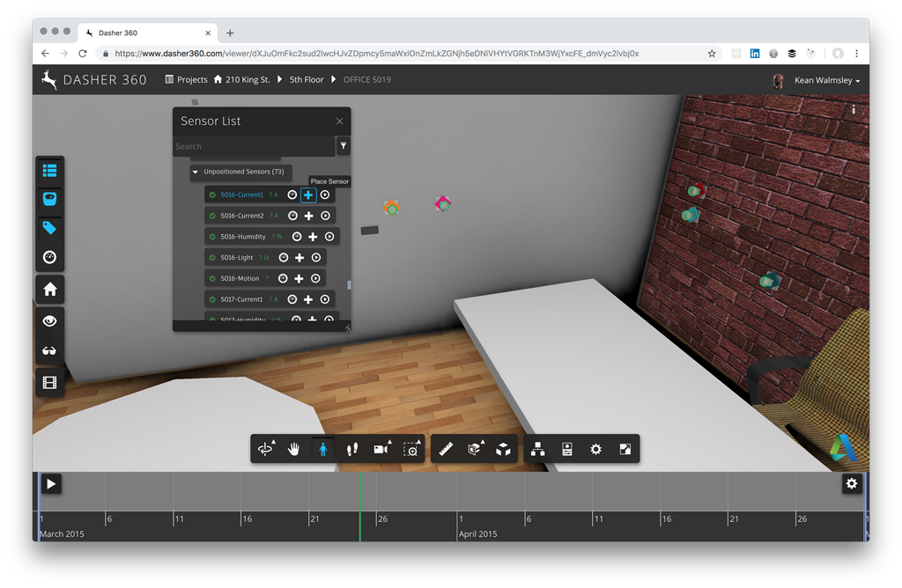Open the sensor filter dropdown
The height and width of the screenshot is (588, 902).
pyautogui.click(x=344, y=146)
